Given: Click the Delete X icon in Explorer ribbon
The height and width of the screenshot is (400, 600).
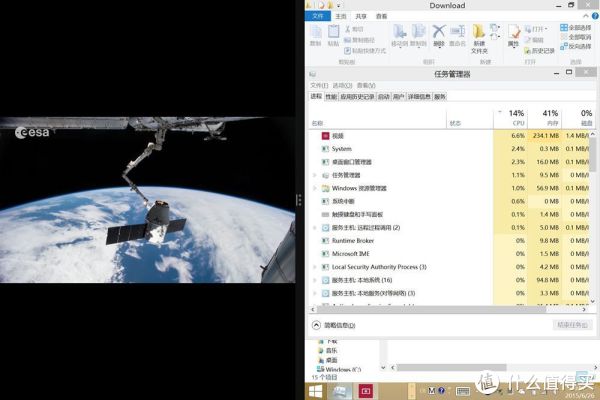Looking at the screenshot, I should pos(439,31).
